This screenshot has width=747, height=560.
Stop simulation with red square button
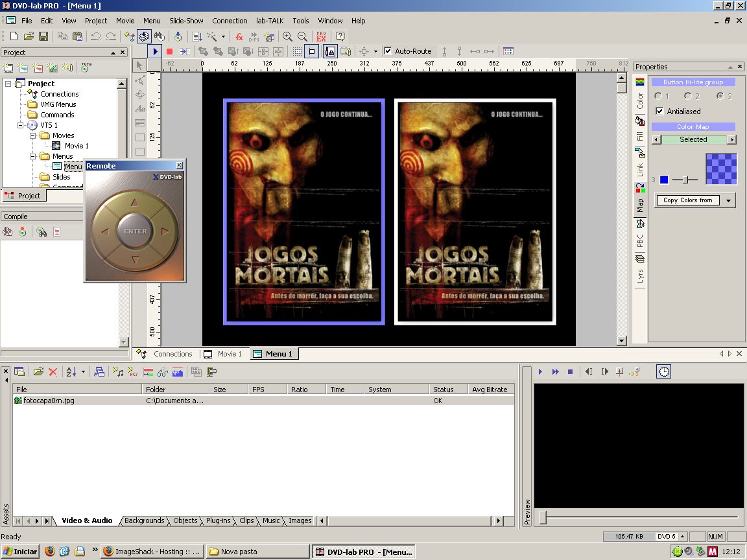tap(170, 51)
